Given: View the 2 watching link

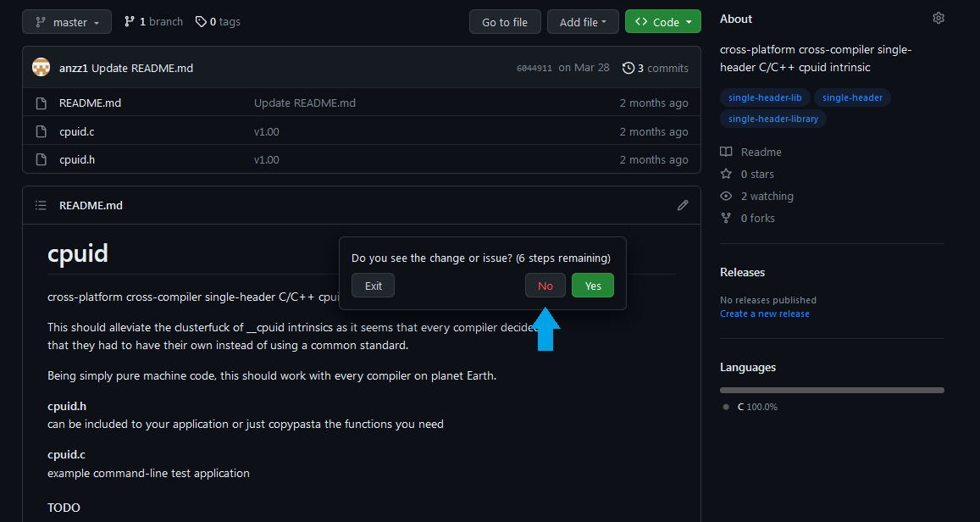Looking at the screenshot, I should click(x=767, y=197).
